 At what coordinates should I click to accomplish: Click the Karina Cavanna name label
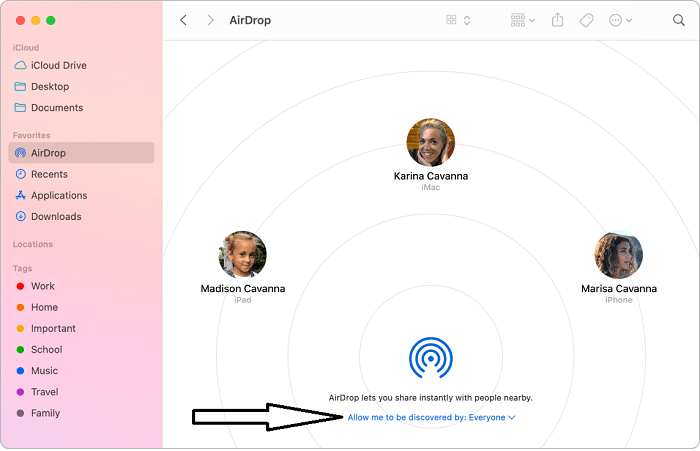(431, 176)
